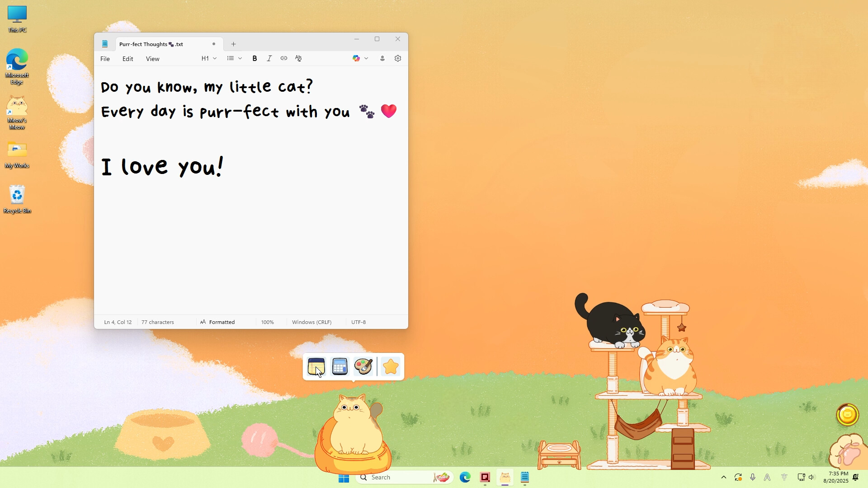
Task: Apply italic formatting to text
Action: click(x=269, y=58)
